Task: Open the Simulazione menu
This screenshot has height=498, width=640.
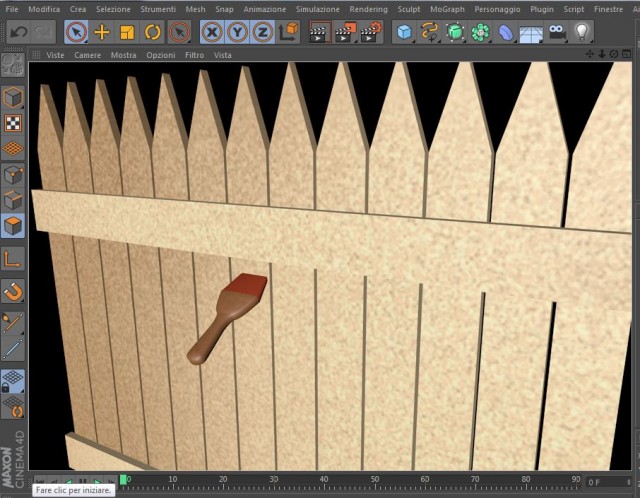Action: 318,9
